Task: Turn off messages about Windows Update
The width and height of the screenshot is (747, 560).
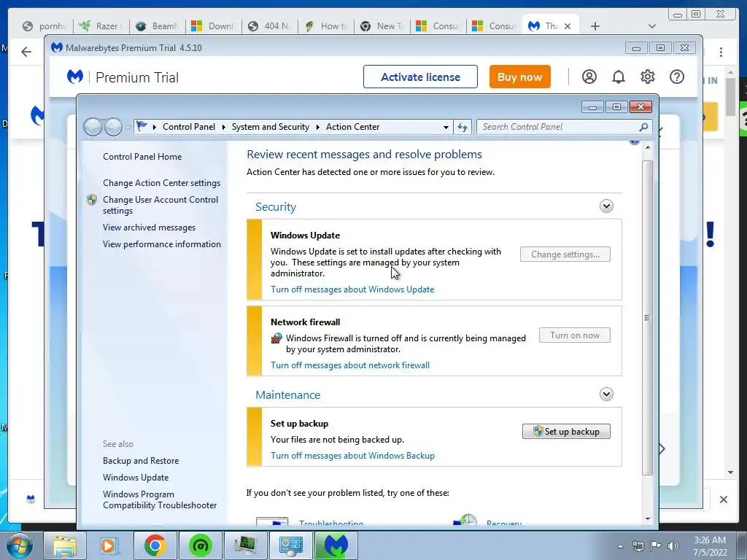Action: coord(352,289)
